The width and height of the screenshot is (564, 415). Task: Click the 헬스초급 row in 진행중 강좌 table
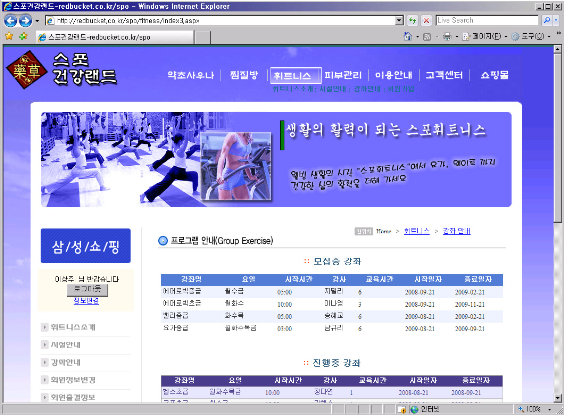332,392
